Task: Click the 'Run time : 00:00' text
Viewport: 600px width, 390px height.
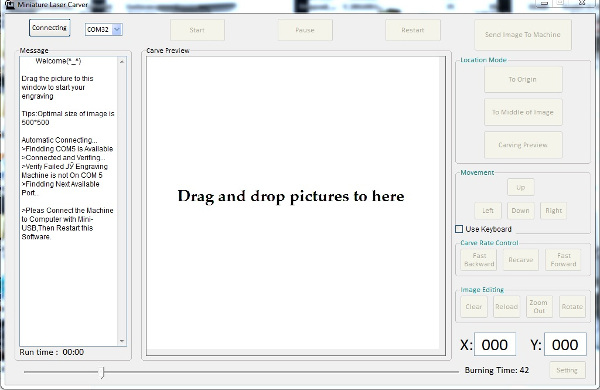Action: click(52, 352)
